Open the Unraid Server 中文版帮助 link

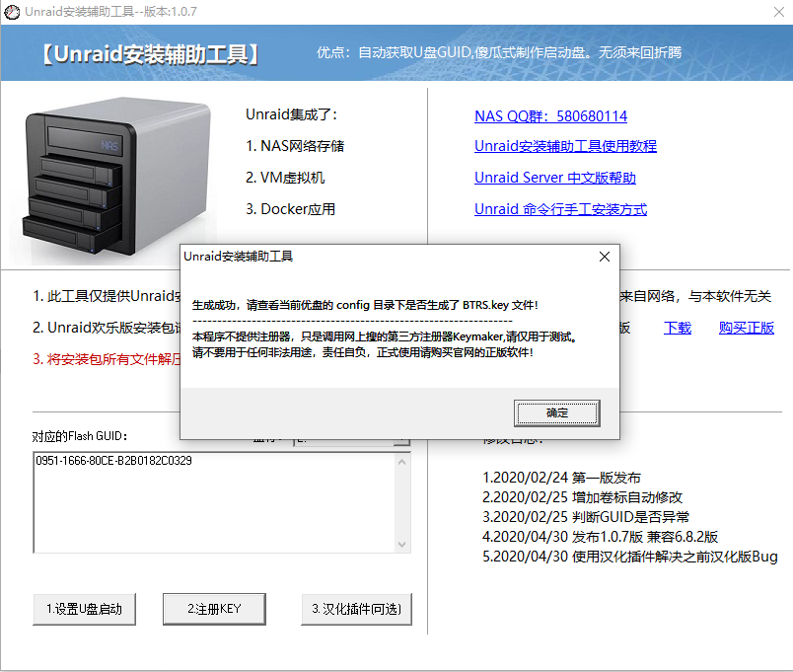(555, 178)
